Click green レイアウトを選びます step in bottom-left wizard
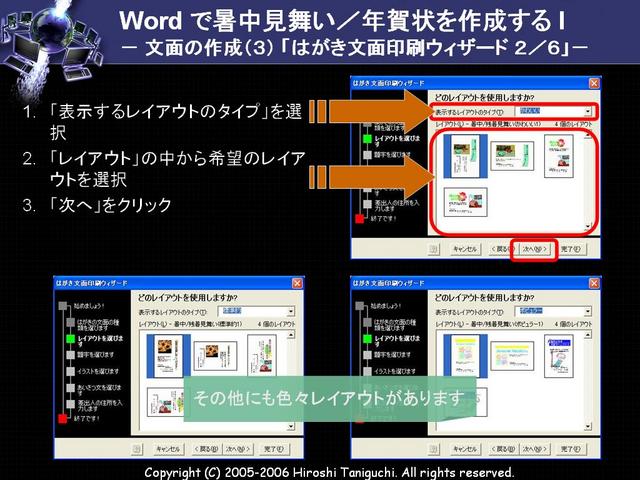 (96, 341)
